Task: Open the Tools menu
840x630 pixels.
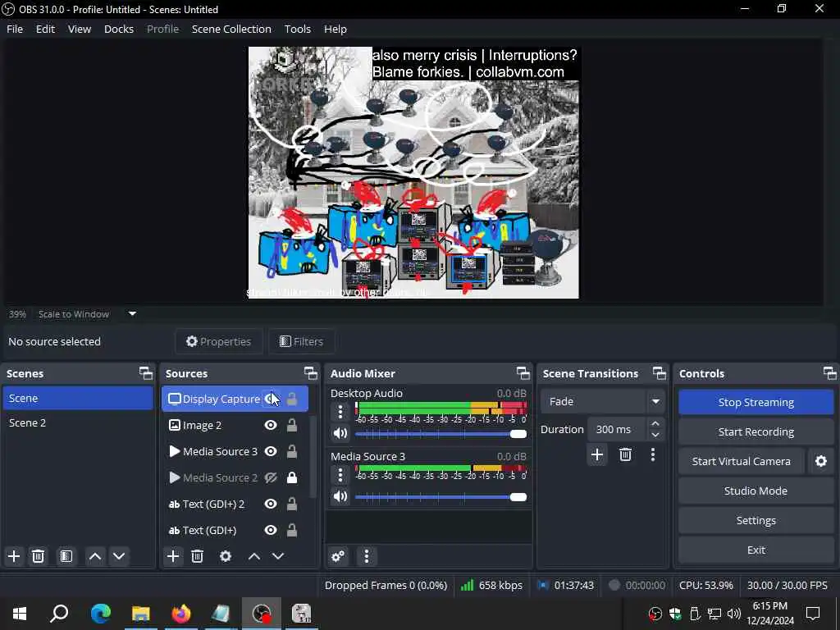Action: point(297,29)
